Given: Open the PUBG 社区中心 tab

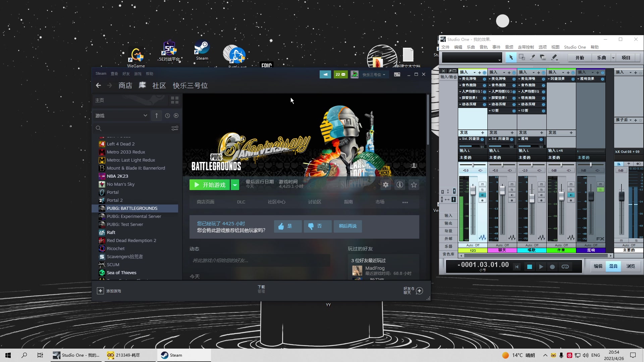Looking at the screenshot, I should point(277,202).
